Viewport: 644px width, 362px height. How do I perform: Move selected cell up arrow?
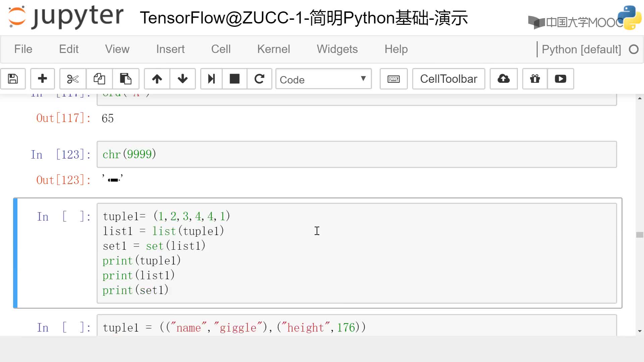coord(157,79)
